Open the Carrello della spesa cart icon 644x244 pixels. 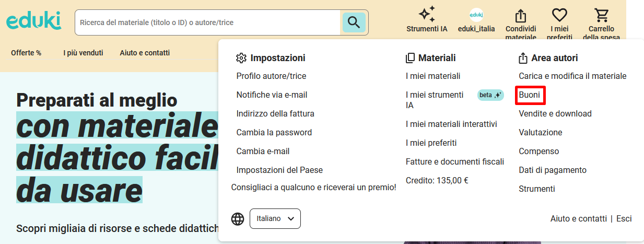coord(601,15)
